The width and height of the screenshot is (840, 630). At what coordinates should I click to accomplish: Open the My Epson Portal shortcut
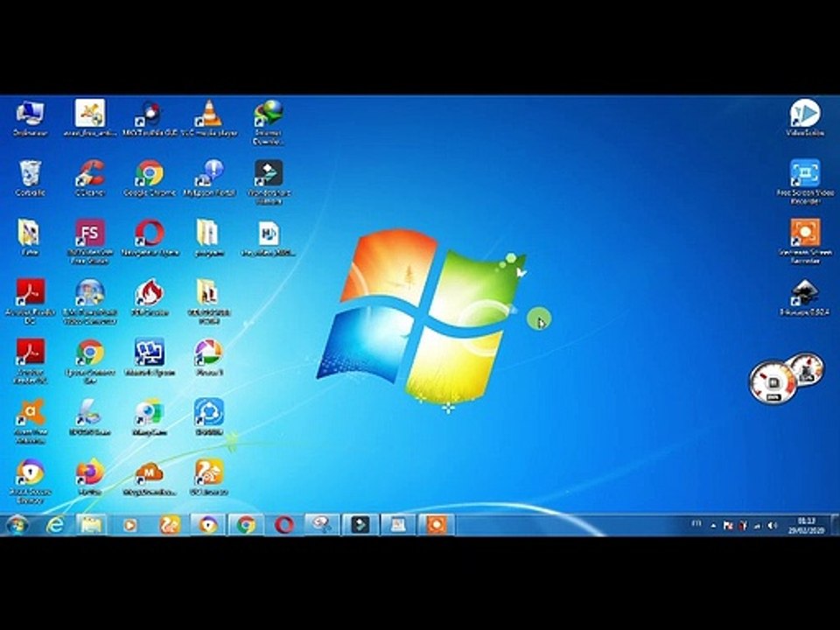[x=209, y=178]
